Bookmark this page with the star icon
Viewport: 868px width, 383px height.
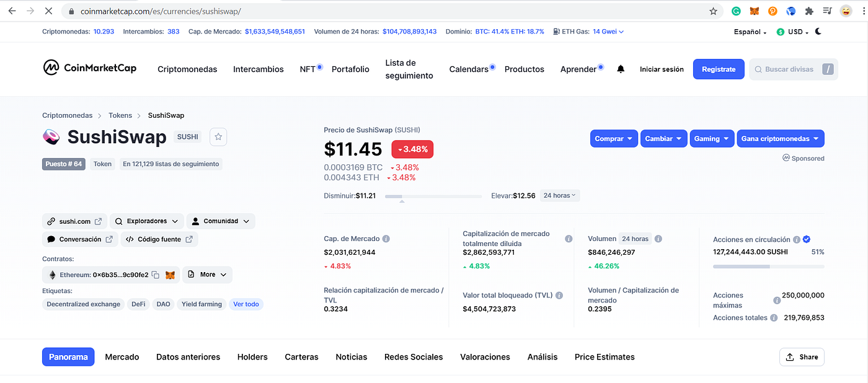(714, 11)
